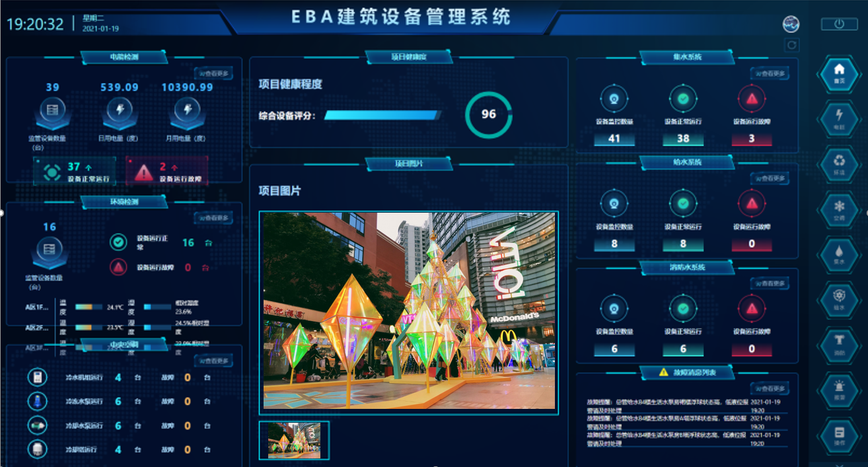868x467 pixels.
Task: Click the power button at top right
Action: click(x=839, y=24)
